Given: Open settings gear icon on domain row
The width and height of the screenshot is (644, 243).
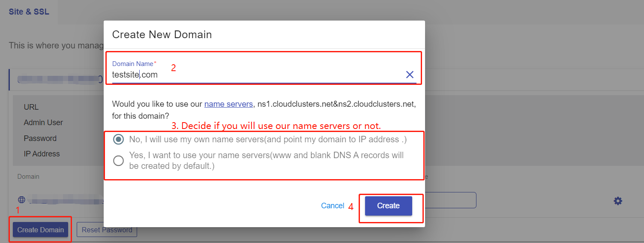Looking at the screenshot, I should pyautogui.click(x=617, y=201).
